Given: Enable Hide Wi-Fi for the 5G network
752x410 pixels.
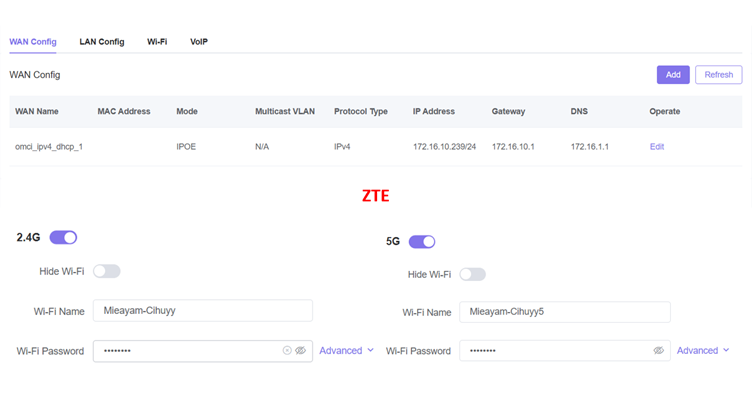Looking at the screenshot, I should pyautogui.click(x=472, y=274).
